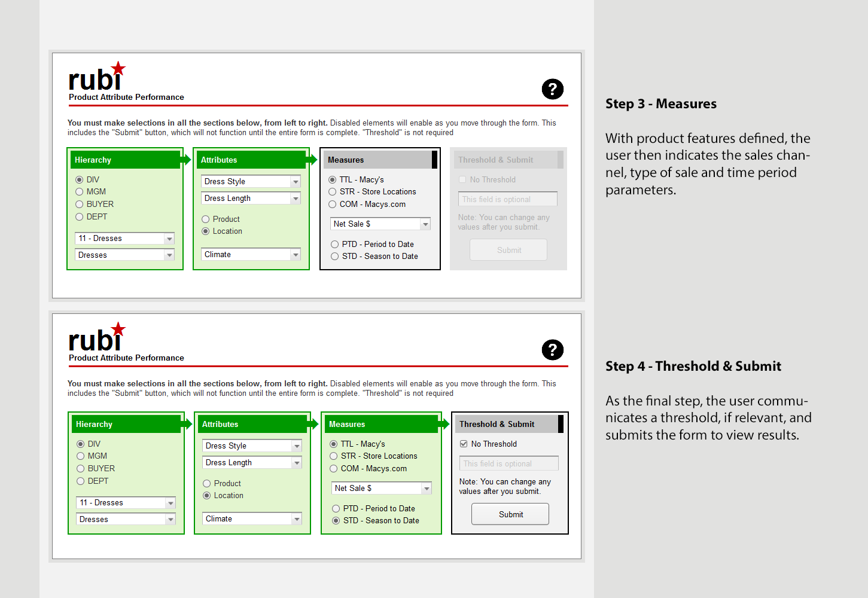The width and height of the screenshot is (868, 598).
Task: Select Location attribute radio in the Step 4 form
Action: (207, 495)
